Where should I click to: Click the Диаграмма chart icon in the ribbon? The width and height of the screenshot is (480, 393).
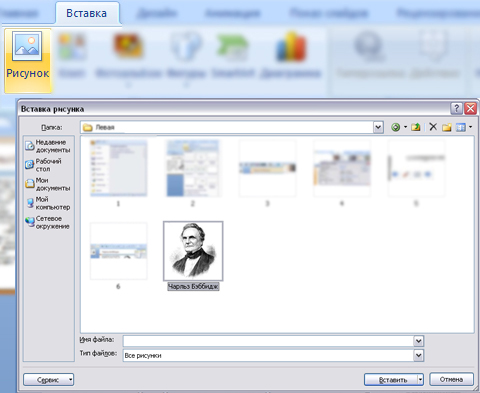click(291, 48)
